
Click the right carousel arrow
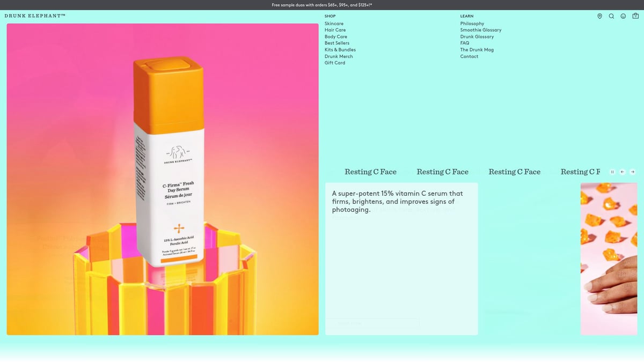click(x=633, y=172)
